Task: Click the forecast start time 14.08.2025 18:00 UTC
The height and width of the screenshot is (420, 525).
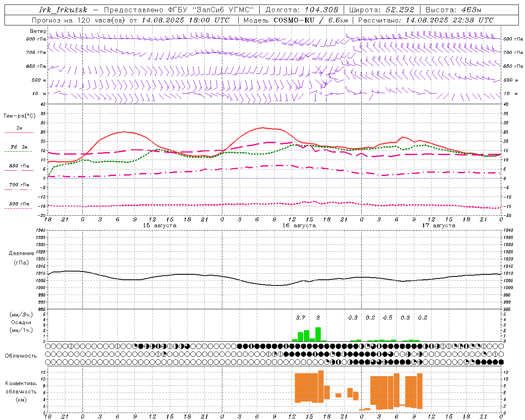Action: coord(185,20)
